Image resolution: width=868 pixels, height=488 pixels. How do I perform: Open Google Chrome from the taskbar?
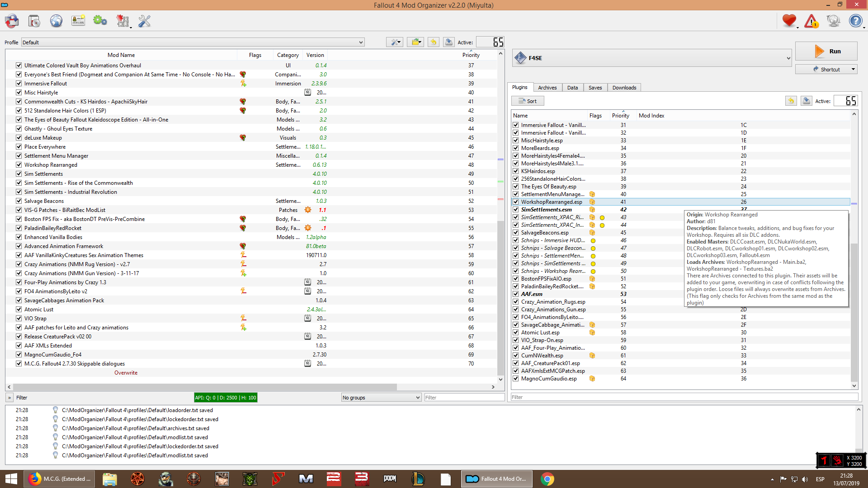tap(547, 479)
